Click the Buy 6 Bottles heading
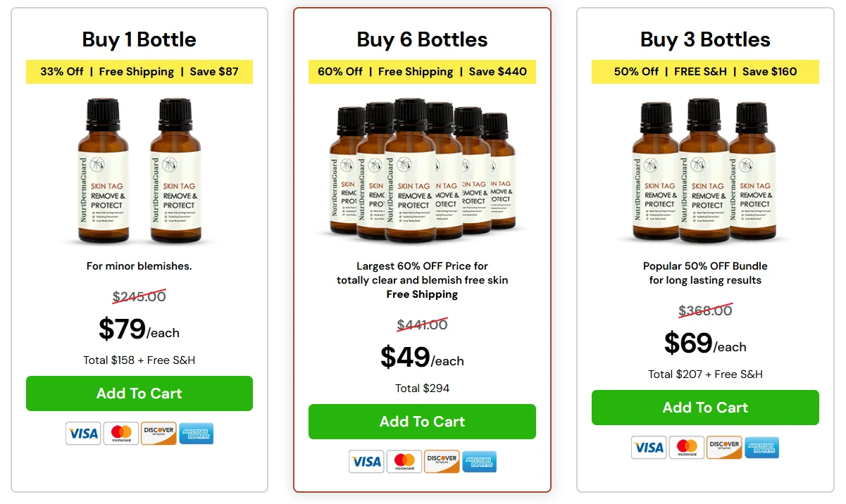 point(421,40)
